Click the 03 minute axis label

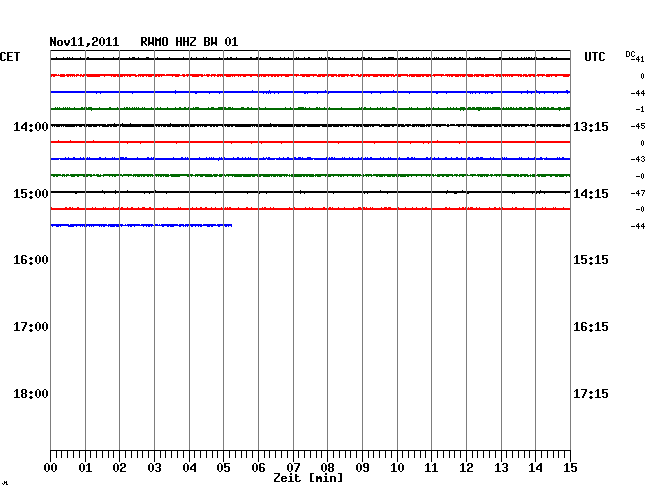(x=154, y=467)
